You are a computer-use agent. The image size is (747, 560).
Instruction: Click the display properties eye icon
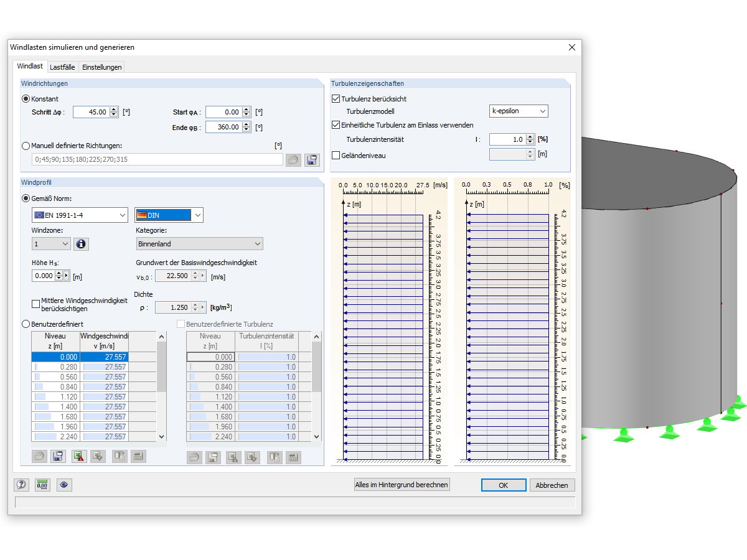coord(64,485)
